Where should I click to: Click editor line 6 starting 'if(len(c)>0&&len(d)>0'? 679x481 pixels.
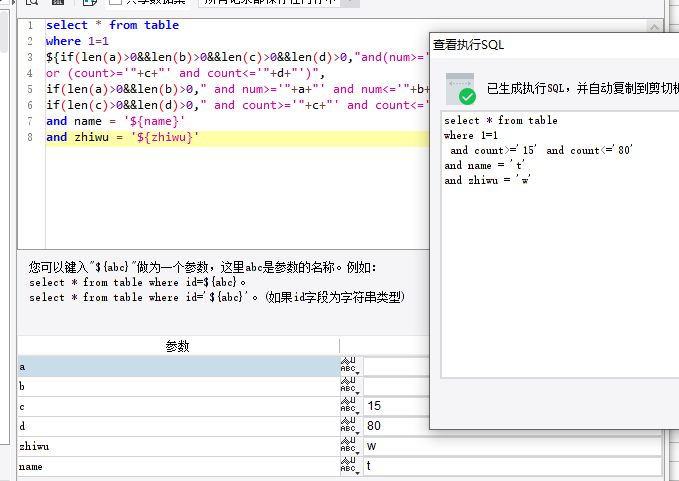click(237, 105)
